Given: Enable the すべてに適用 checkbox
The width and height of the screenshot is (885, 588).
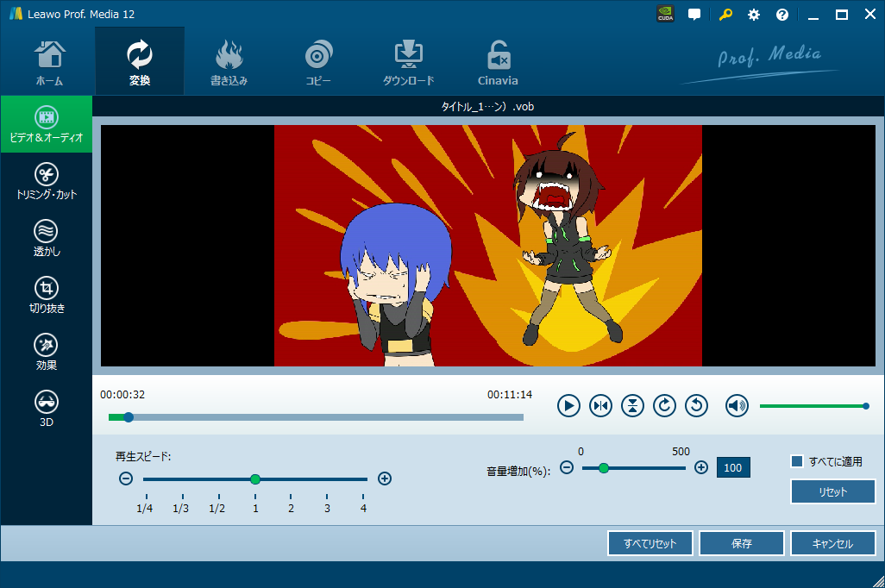Looking at the screenshot, I should click(797, 461).
